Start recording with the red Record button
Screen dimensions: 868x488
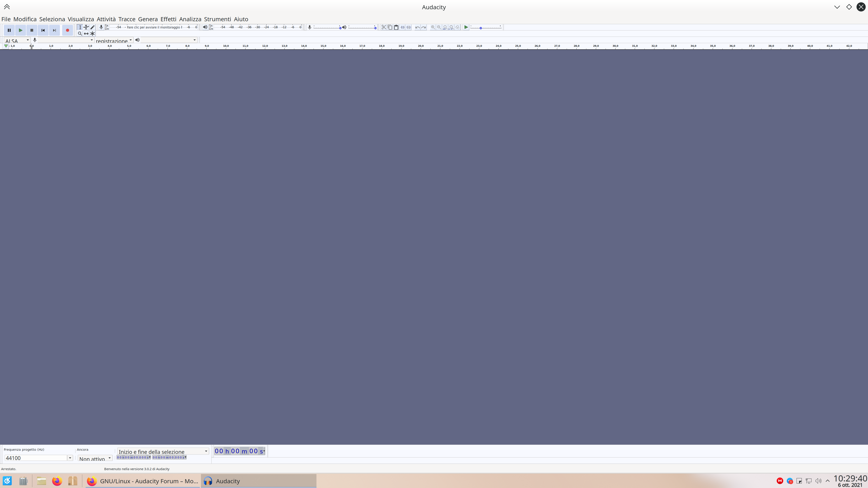point(67,30)
